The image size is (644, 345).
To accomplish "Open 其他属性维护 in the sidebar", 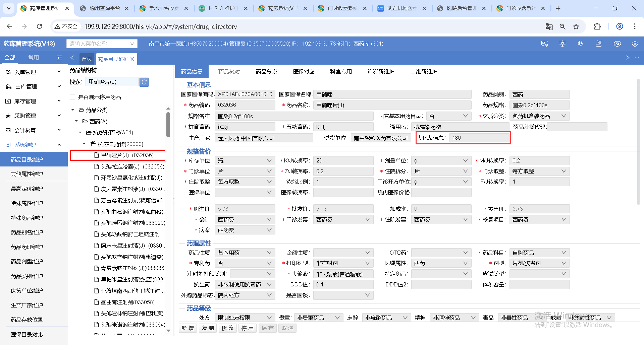I will pyautogui.click(x=27, y=174).
